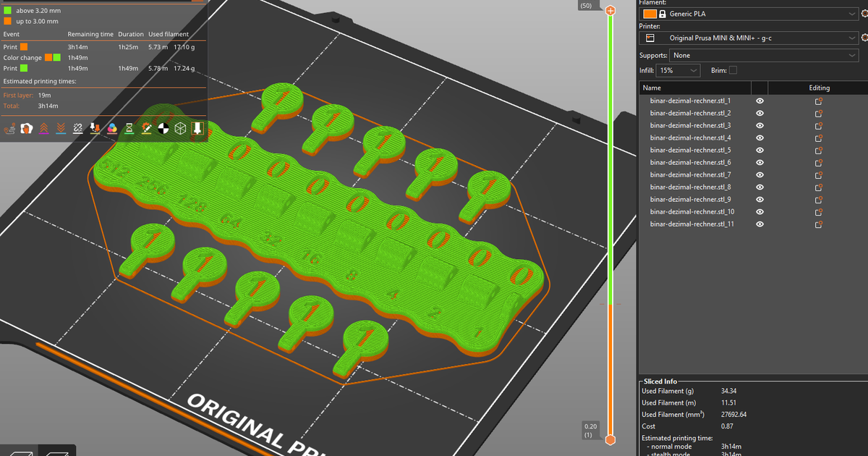The width and height of the screenshot is (868, 456).
Task: Select the travel moves legend icon
Action: coord(9,128)
